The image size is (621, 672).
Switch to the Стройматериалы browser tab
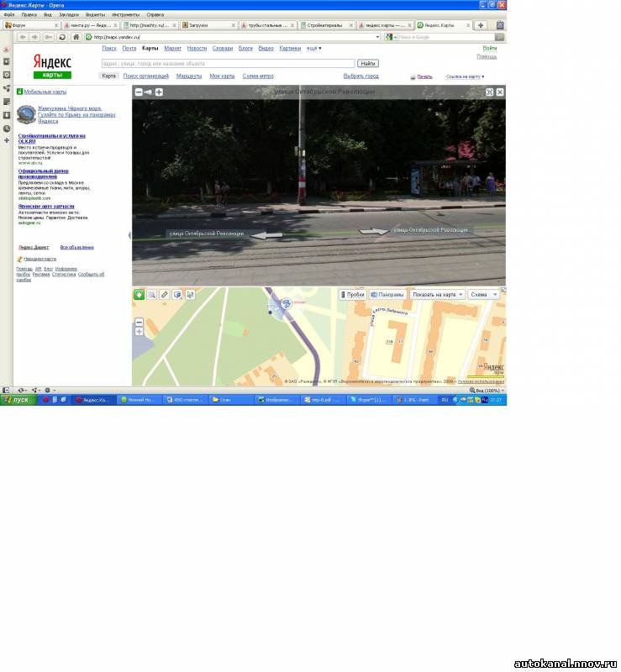point(327,25)
